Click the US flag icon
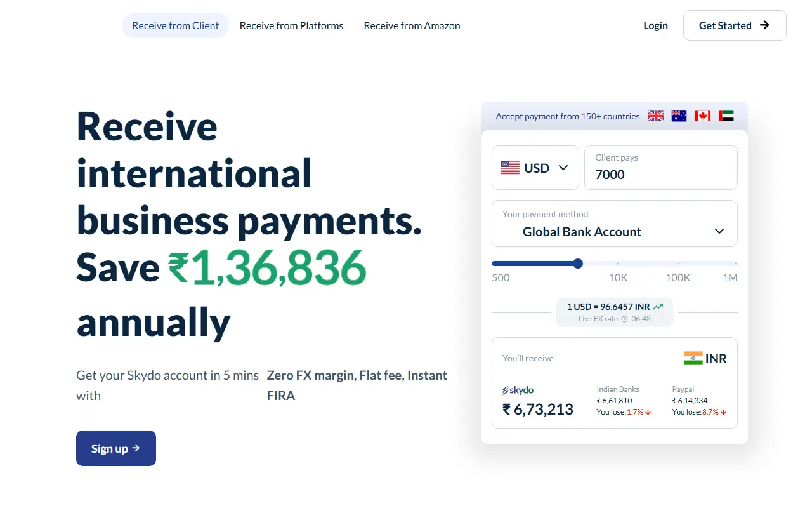Image resolution: width=812 pixels, height=508 pixels. tap(510, 168)
